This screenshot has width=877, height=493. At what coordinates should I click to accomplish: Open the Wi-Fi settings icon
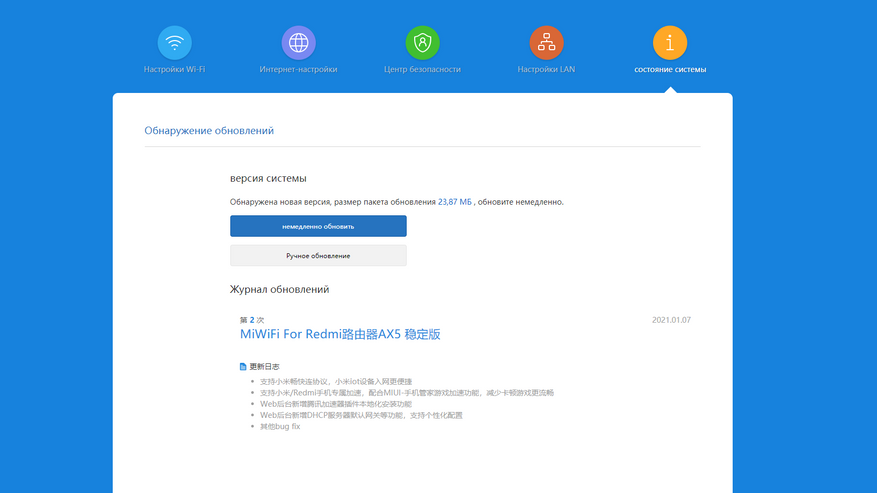point(175,43)
